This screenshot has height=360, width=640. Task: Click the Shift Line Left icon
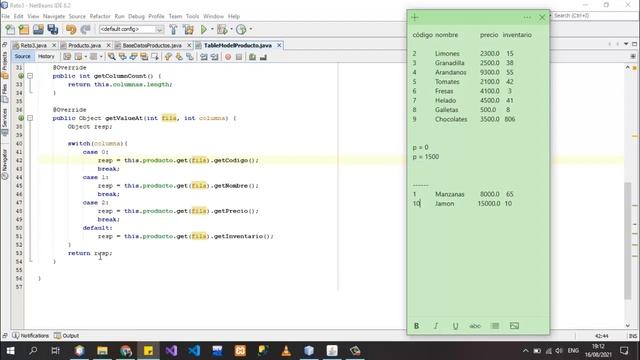coord(204,57)
